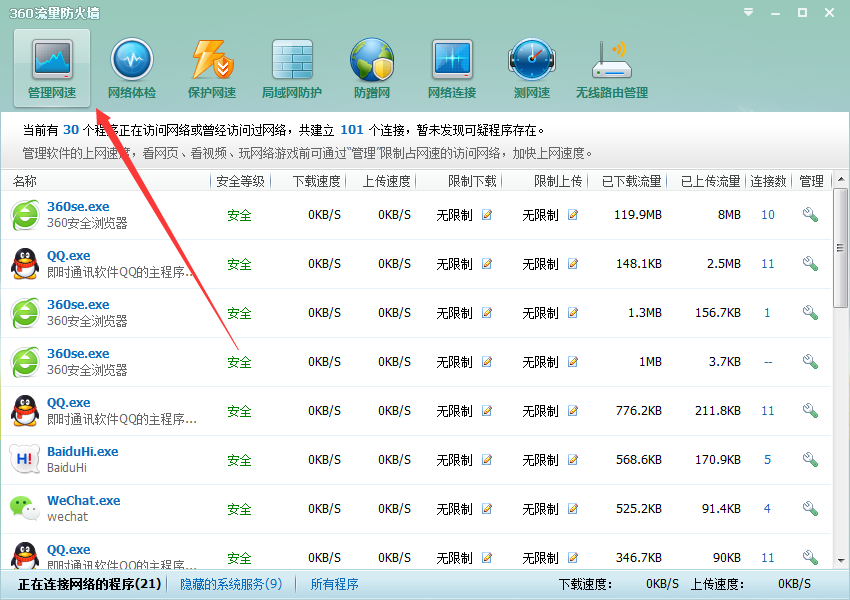
Task: Edit download limit for QQ.exe with 148.1KB
Action: point(487,264)
